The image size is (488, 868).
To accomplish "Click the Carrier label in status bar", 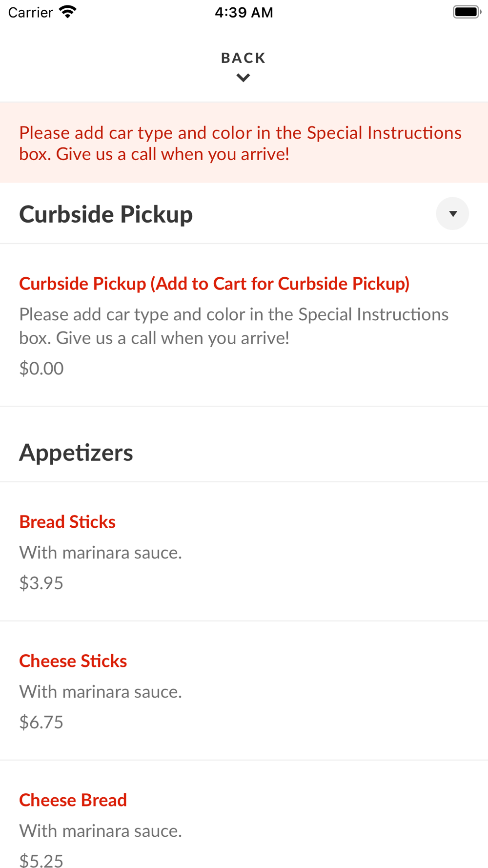I will click(30, 12).
